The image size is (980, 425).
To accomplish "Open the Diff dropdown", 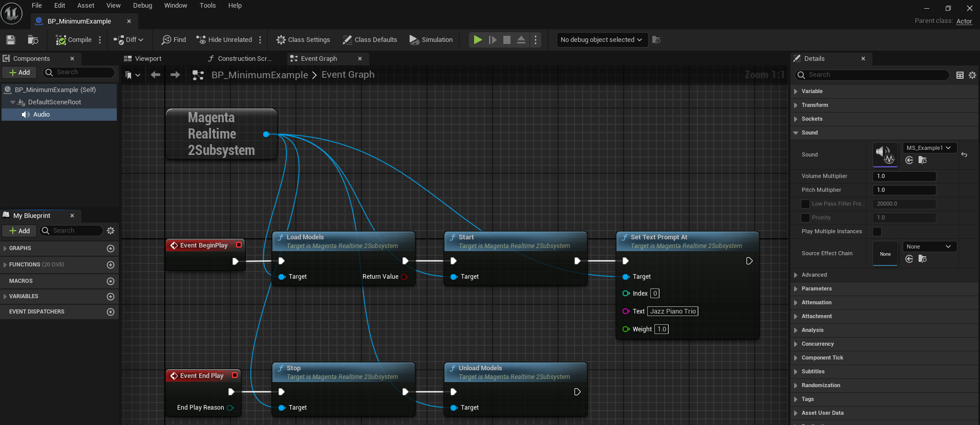I will [129, 40].
